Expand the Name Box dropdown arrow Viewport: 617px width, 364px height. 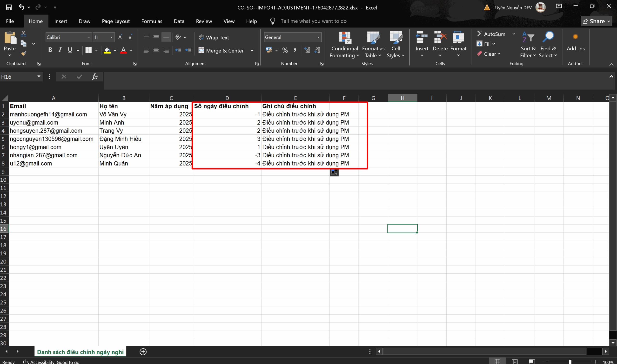pyautogui.click(x=39, y=77)
